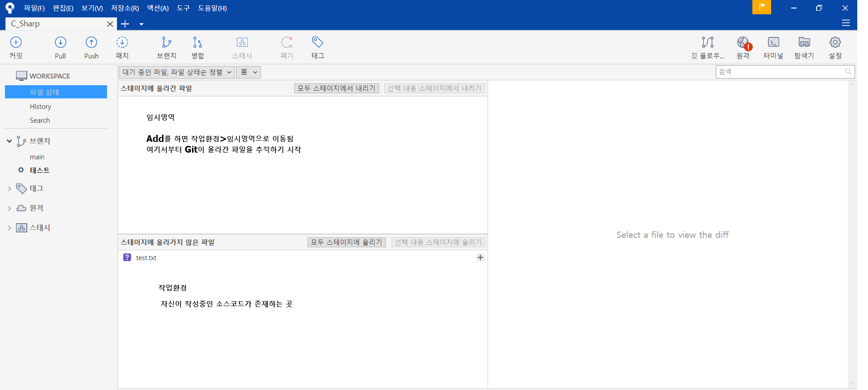Open the 파일(F) menu
The width and height of the screenshot is (868, 390).
pos(34,8)
